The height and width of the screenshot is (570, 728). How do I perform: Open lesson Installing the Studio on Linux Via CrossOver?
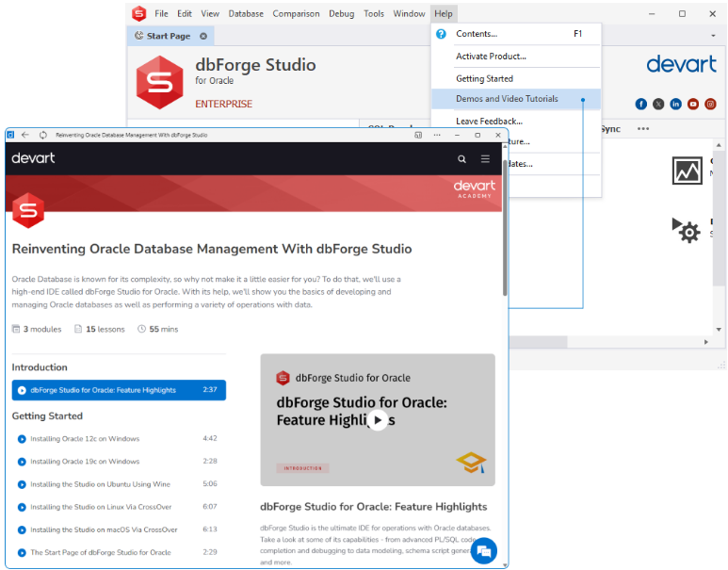[119, 507]
